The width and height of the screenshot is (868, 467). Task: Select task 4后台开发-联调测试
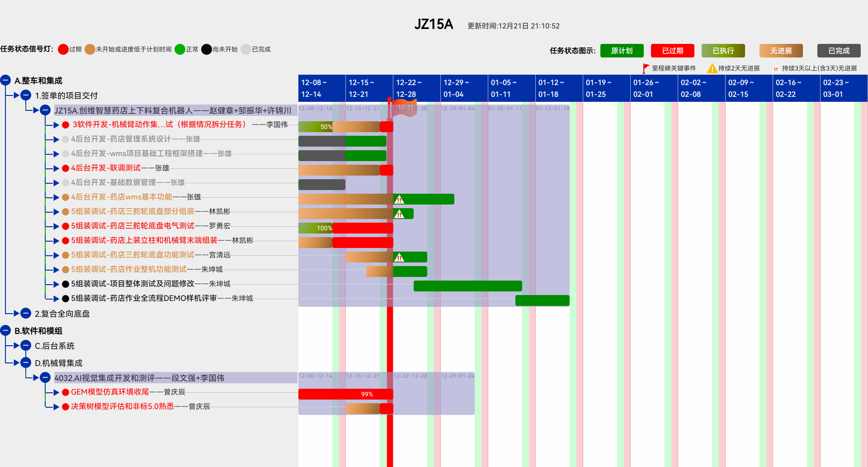pyautogui.click(x=106, y=168)
